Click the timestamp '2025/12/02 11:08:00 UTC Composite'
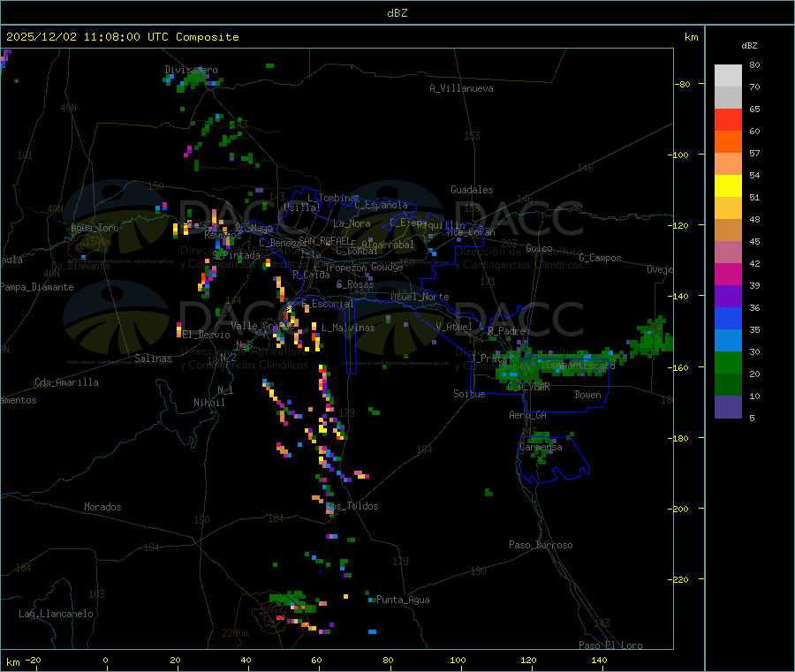This screenshot has height=672, width=795. [122, 37]
